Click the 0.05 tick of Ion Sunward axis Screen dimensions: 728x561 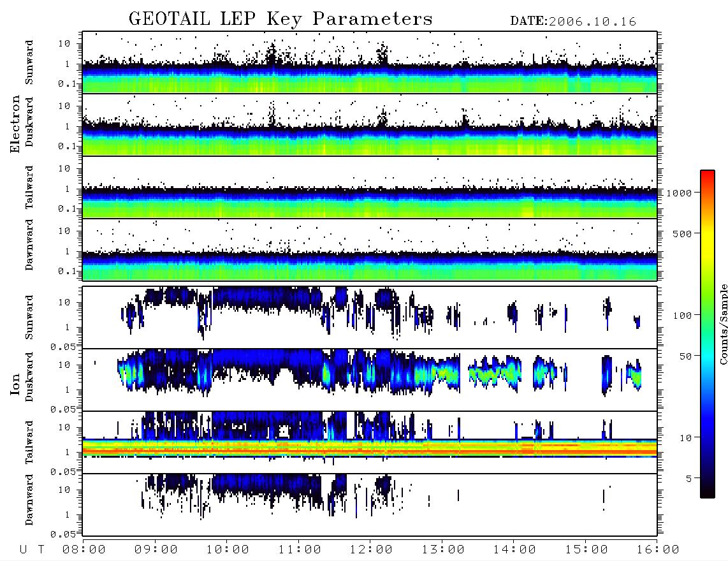(x=63, y=346)
